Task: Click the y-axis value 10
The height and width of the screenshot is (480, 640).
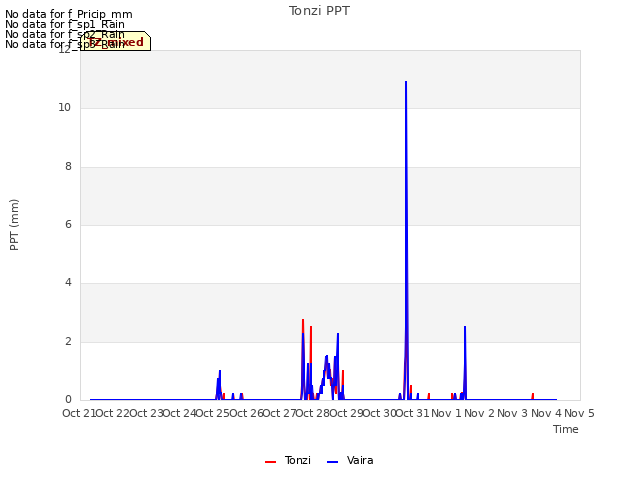Action: click(x=64, y=107)
